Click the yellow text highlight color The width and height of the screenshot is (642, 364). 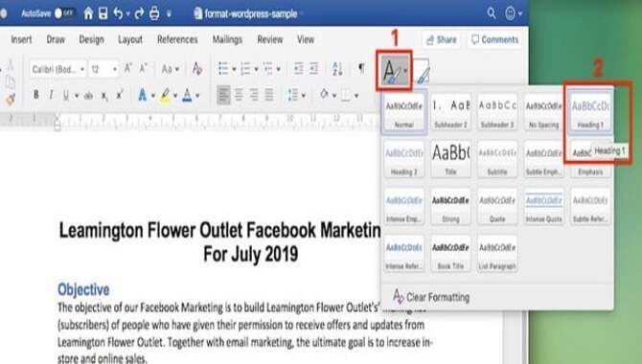click(165, 95)
